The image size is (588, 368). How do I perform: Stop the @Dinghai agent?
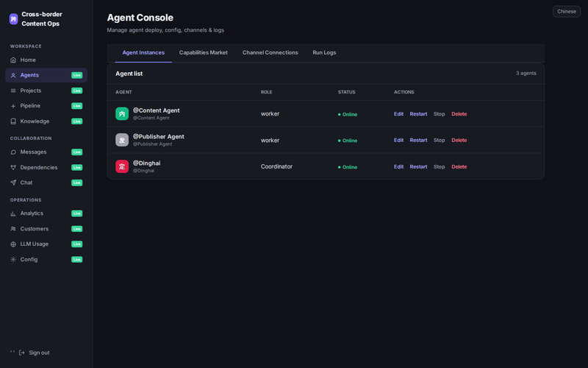[439, 167]
